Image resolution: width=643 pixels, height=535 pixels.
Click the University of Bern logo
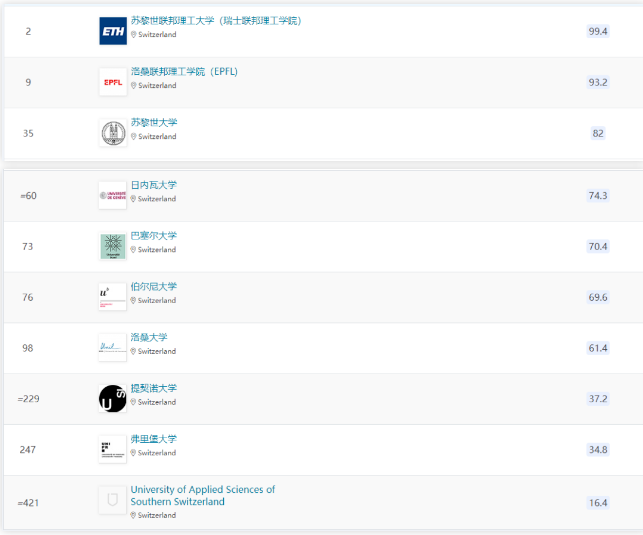(113, 297)
